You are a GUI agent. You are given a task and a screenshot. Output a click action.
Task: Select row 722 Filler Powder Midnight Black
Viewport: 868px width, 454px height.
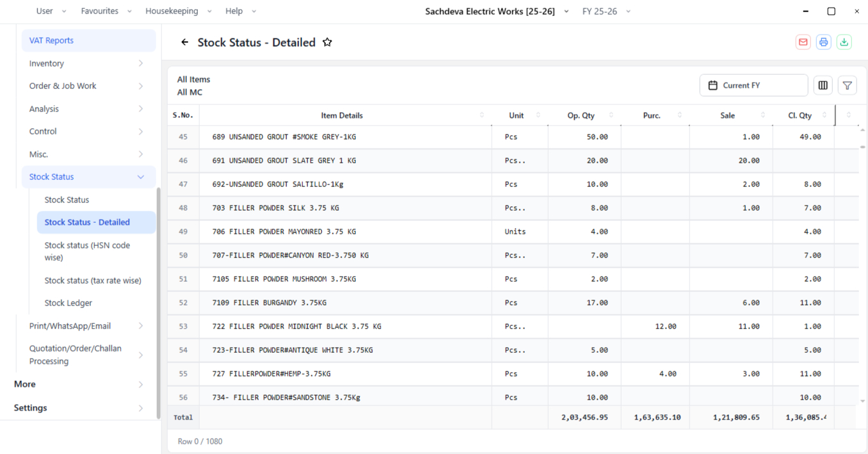tap(513, 327)
